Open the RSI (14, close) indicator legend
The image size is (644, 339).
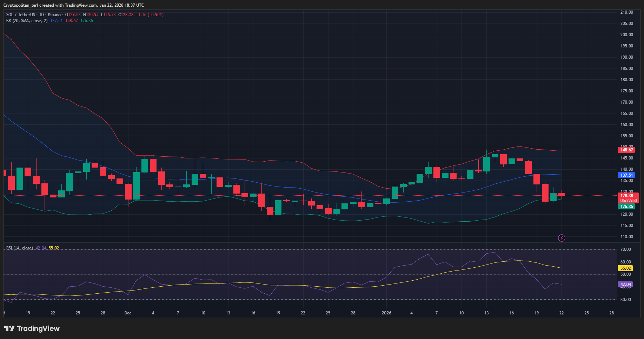pyautogui.click(x=20, y=248)
